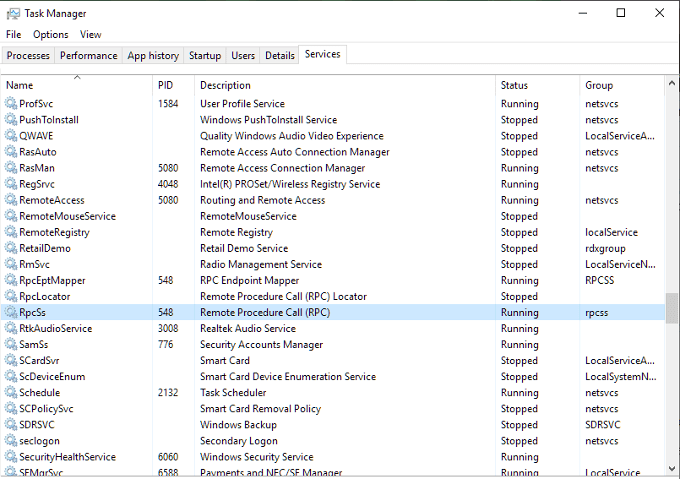This screenshot has width=680, height=479.
Task: Sort services by PID column header
Action: (166, 86)
